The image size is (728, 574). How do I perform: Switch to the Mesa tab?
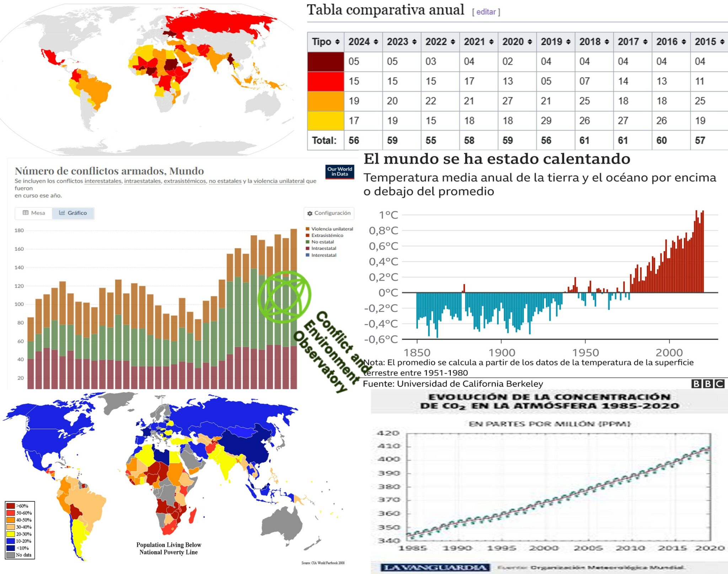34,213
